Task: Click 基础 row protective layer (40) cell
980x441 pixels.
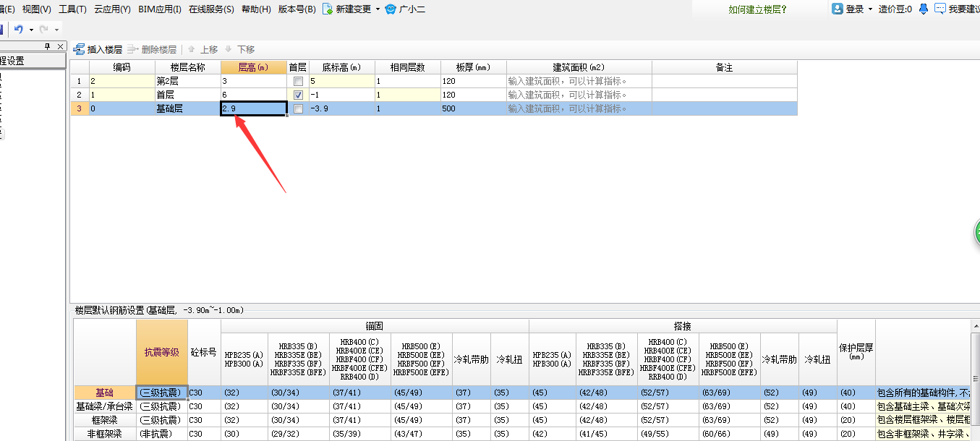Action: 856,393
